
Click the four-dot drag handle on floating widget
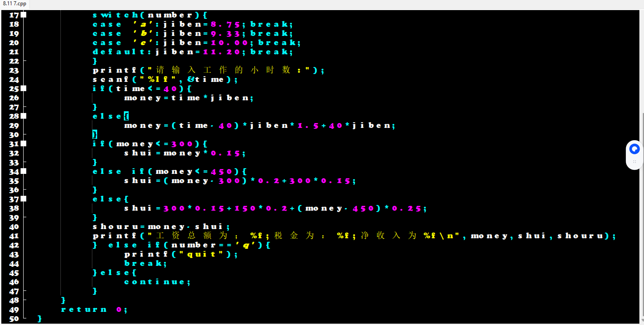634,162
